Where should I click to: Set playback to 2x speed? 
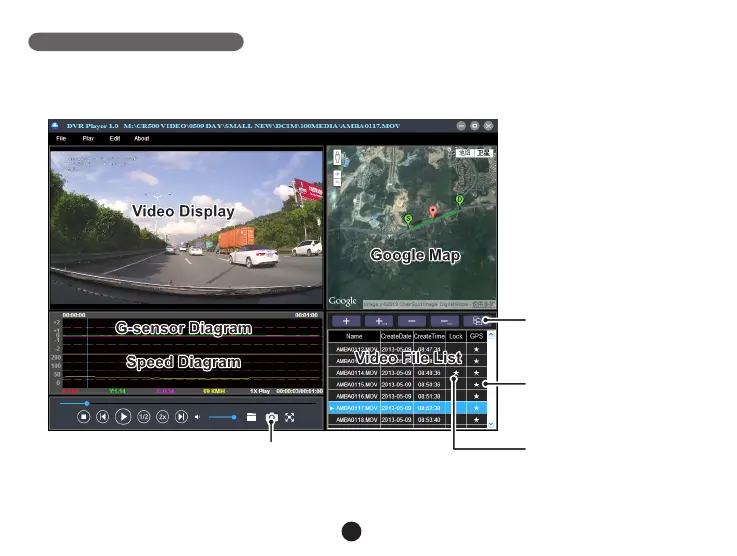162,418
